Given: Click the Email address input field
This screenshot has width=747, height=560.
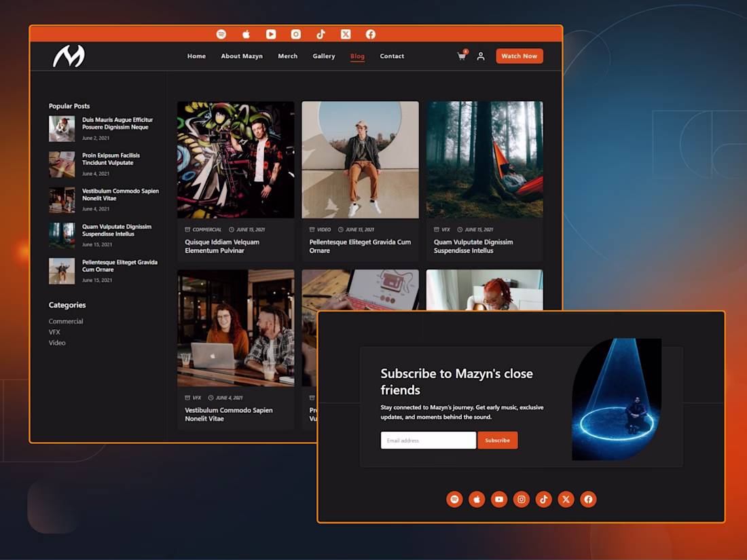Looking at the screenshot, I should click(x=429, y=441).
